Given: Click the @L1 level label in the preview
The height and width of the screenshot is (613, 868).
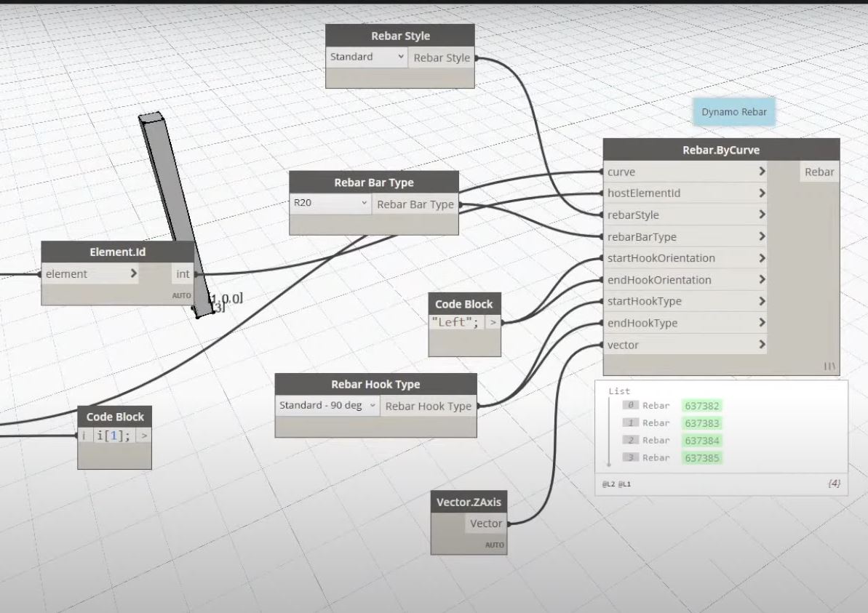Looking at the screenshot, I should click(624, 484).
